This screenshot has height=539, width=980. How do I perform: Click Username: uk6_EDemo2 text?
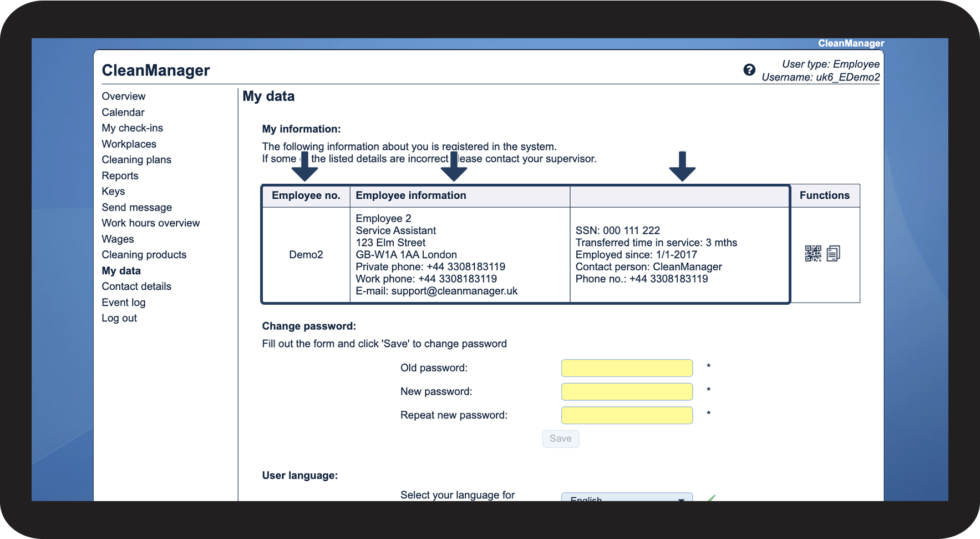[821, 77]
